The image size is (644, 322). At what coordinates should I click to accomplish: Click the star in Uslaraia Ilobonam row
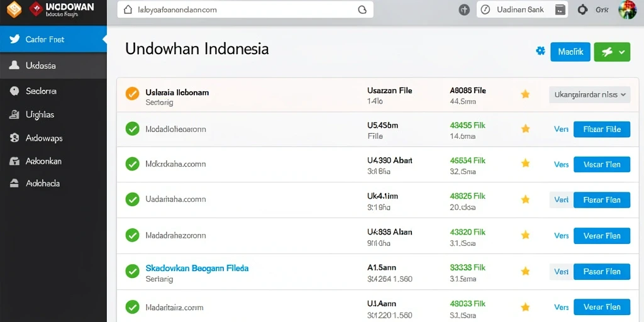click(x=525, y=94)
